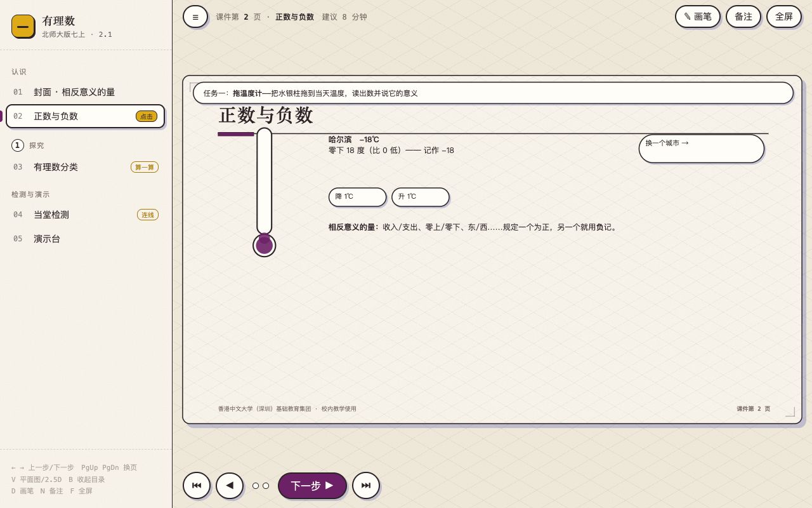Click 换一个城市 button
The width and height of the screenshot is (812, 508).
click(702, 149)
